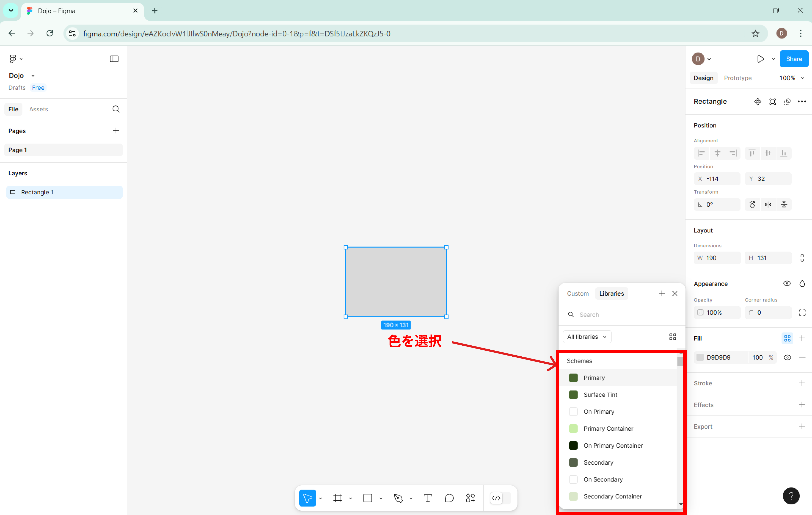Open the Actions tool in toolbar
This screenshot has height=515, width=812.
click(470, 498)
